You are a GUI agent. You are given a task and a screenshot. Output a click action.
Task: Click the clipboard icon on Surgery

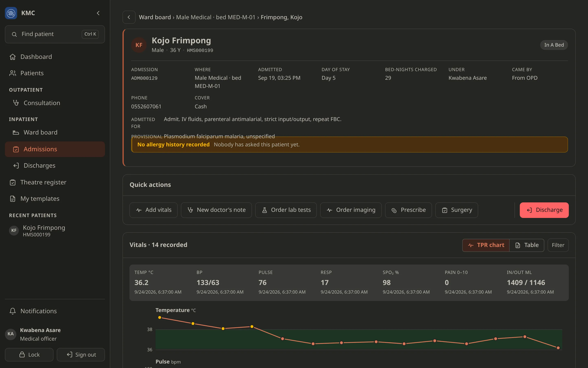(445, 210)
